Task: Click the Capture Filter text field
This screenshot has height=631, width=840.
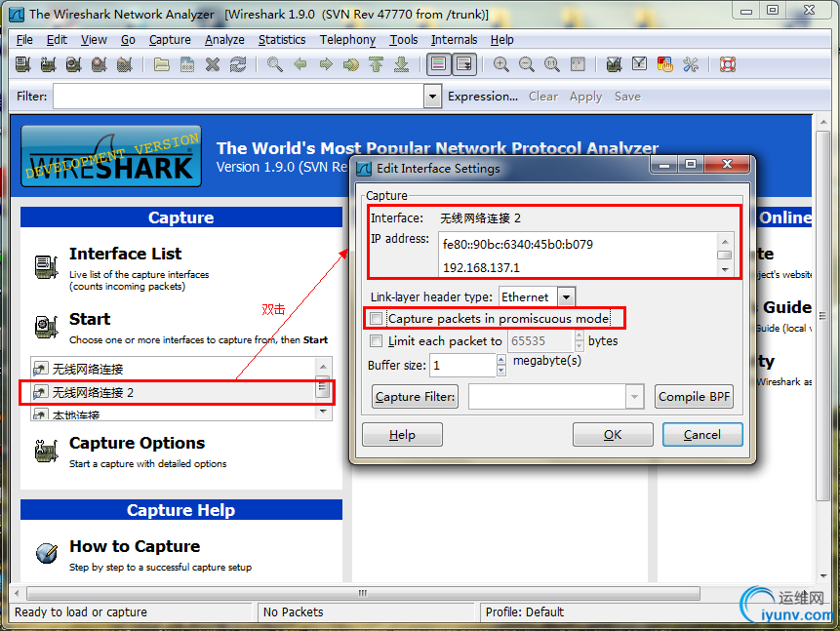Action: tap(547, 397)
